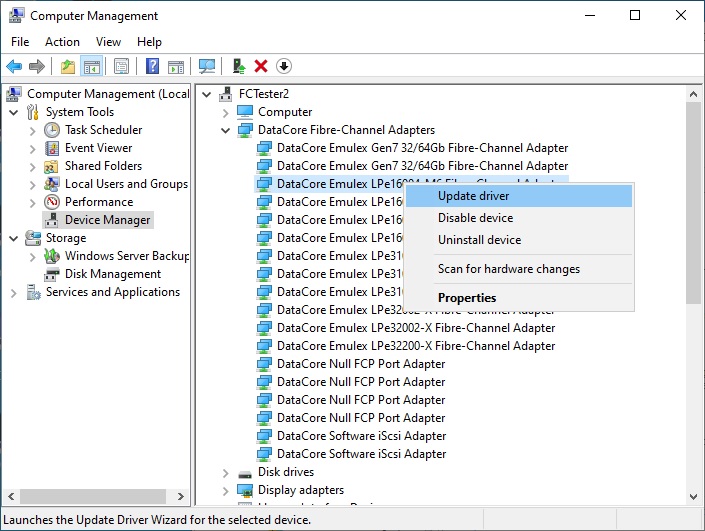This screenshot has height=531, width=705.
Task: Select the first DataCore Software iScsi Adapter
Action: [361, 436]
